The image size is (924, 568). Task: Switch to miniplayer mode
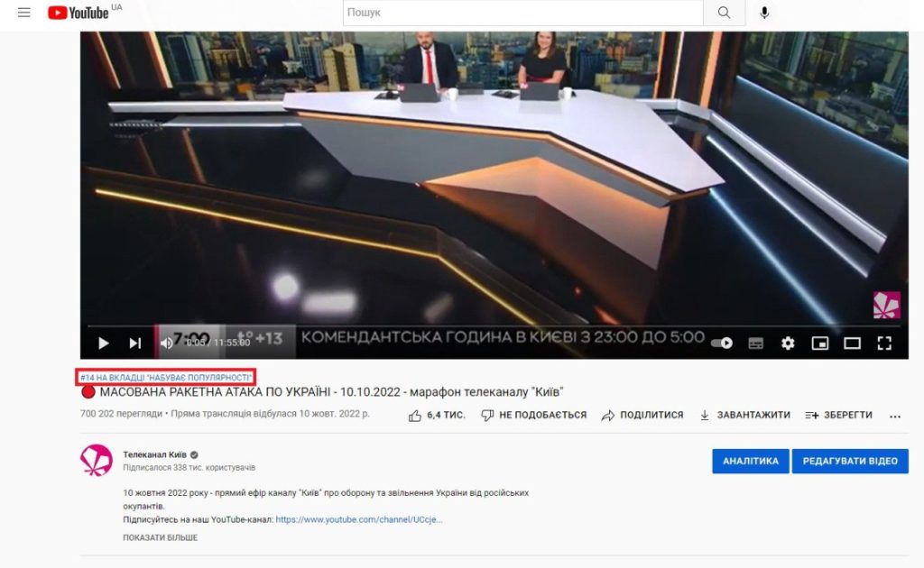[x=819, y=344]
